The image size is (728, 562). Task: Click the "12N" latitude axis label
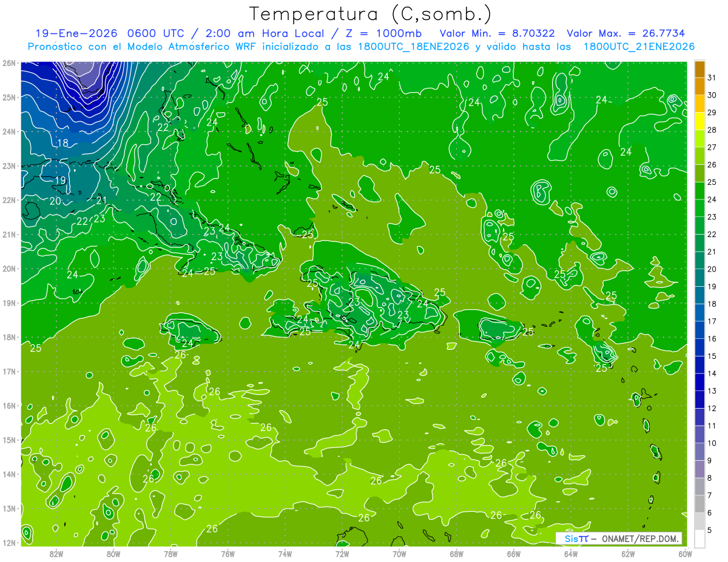[x=8, y=543]
